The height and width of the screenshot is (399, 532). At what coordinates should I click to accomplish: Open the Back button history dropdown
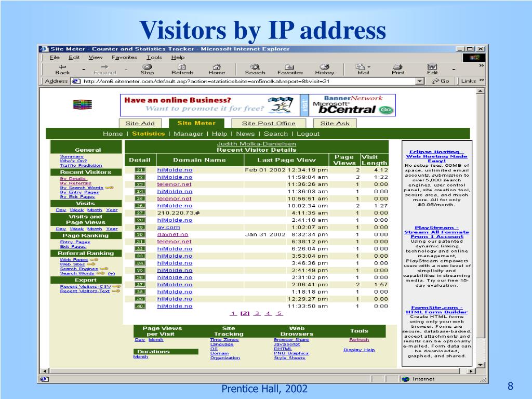click(x=84, y=70)
